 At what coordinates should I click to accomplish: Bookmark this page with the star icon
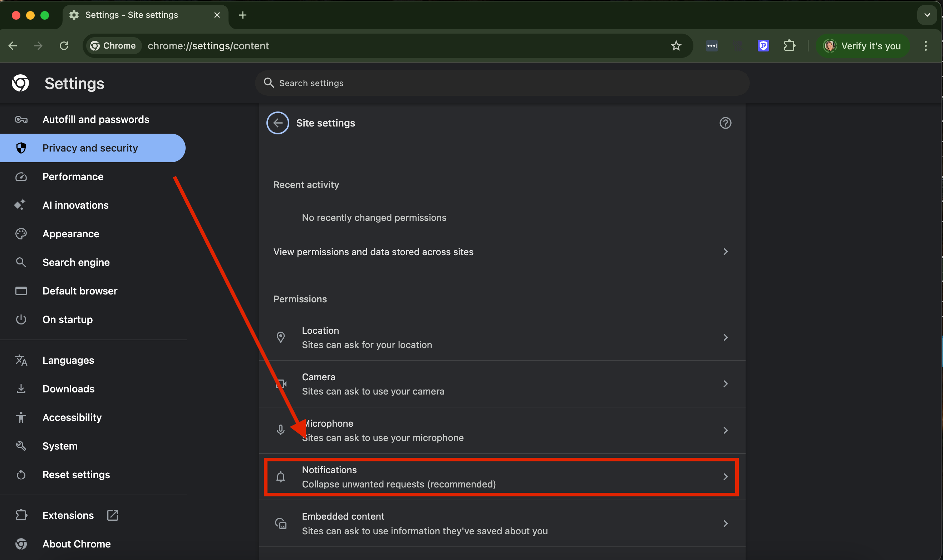click(x=676, y=46)
